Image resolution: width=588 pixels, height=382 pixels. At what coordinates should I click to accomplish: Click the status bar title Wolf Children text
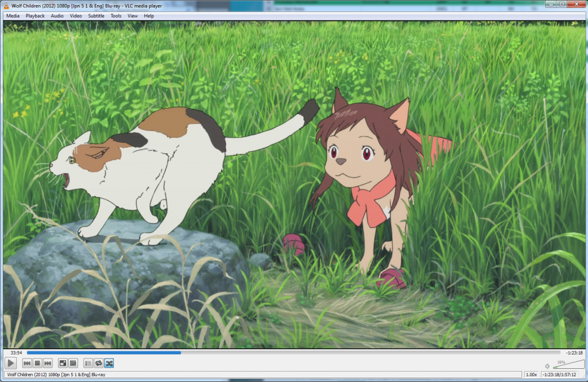click(x=56, y=375)
